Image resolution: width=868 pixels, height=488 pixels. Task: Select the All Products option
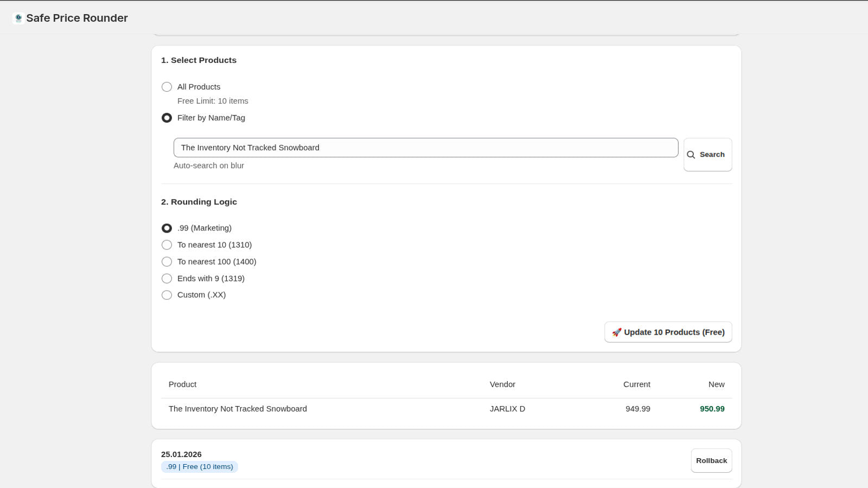(x=167, y=87)
